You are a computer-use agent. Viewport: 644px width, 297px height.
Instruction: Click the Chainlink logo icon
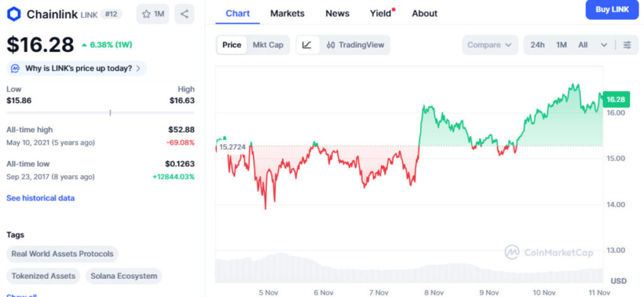pos(14,14)
